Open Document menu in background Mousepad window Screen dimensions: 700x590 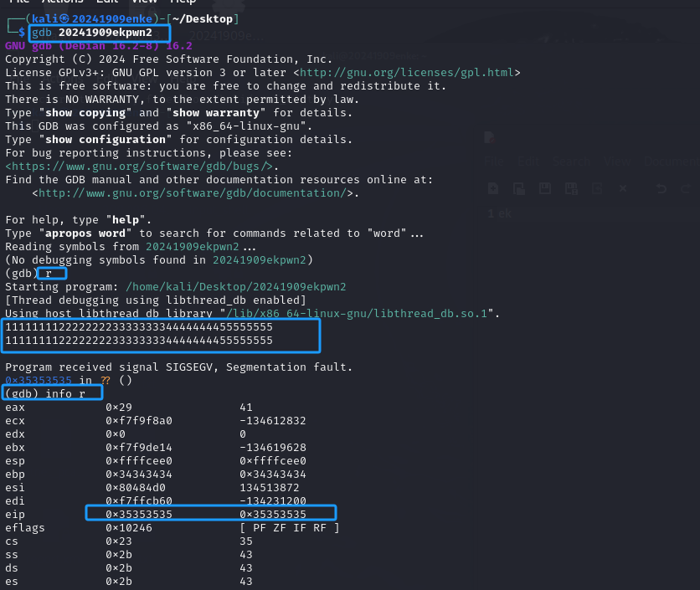tap(672, 162)
